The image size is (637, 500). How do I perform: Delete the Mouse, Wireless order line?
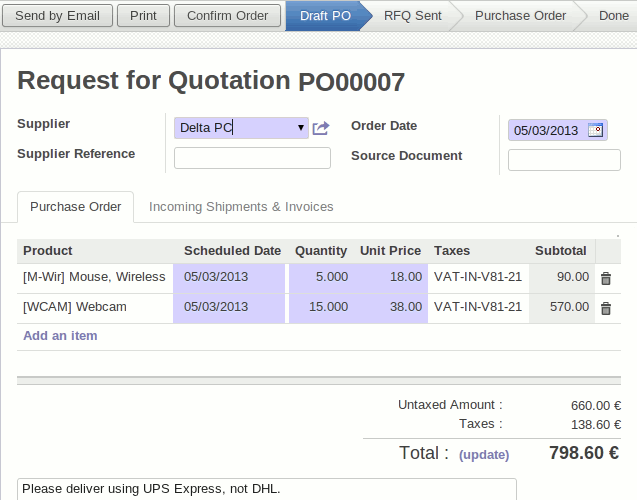point(605,278)
